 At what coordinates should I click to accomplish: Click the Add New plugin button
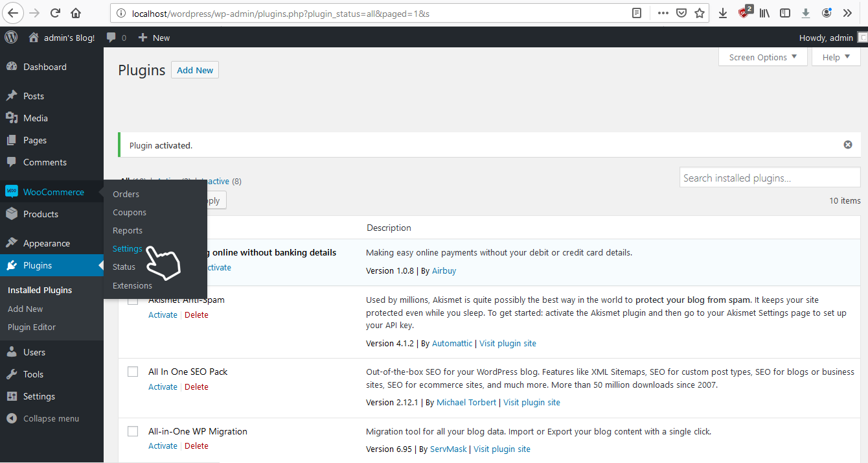(195, 70)
